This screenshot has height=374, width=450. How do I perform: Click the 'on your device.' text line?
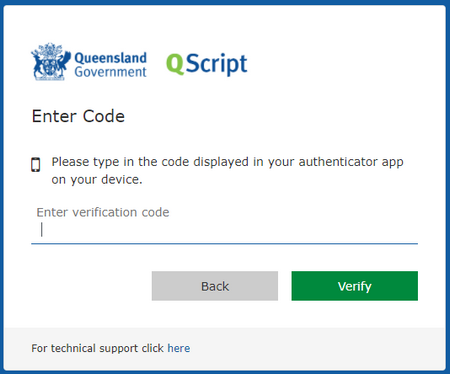tap(97, 180)
